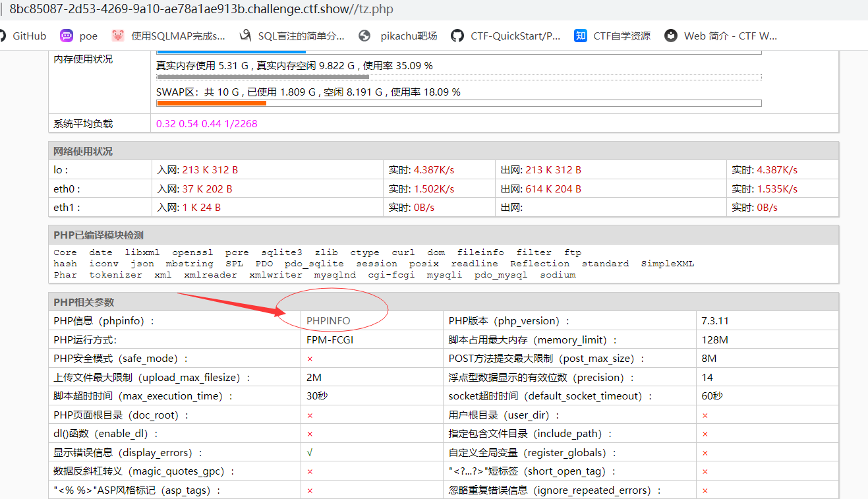
Task: Select the upload_max_filesize value 2M
Action: pyautogui.click(x=314, y=378)
